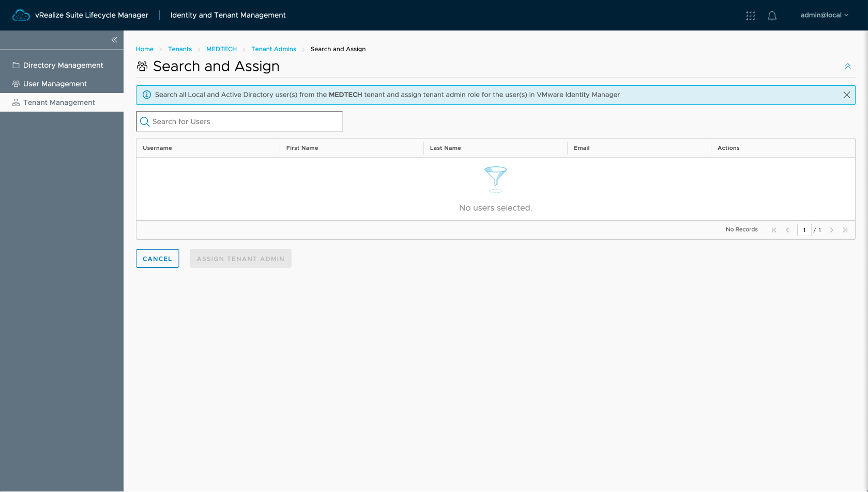Go to the first page of results
The width and height of the screenshot is (868, 492).
[x=774, y=230]
